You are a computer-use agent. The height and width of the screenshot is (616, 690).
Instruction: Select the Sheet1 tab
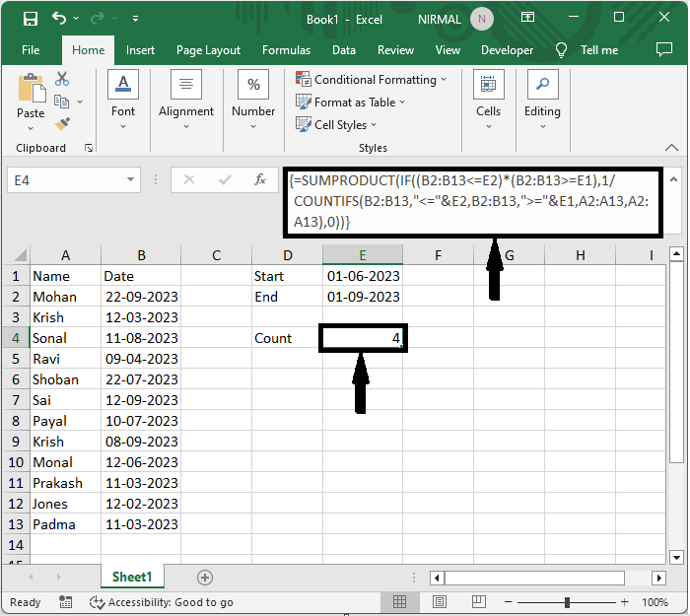coord(132,577)
